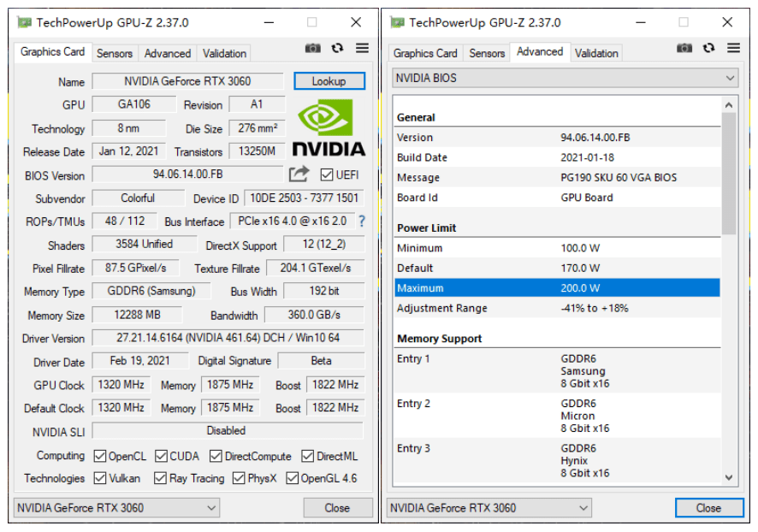Select the Default 170.0 W row
The width and height of the screenshot is (758, 532).
coord(558,268)
